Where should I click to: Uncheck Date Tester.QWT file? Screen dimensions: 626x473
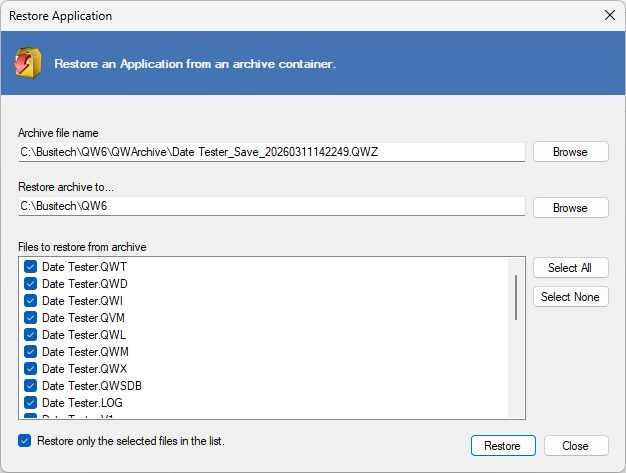[30, 267]
